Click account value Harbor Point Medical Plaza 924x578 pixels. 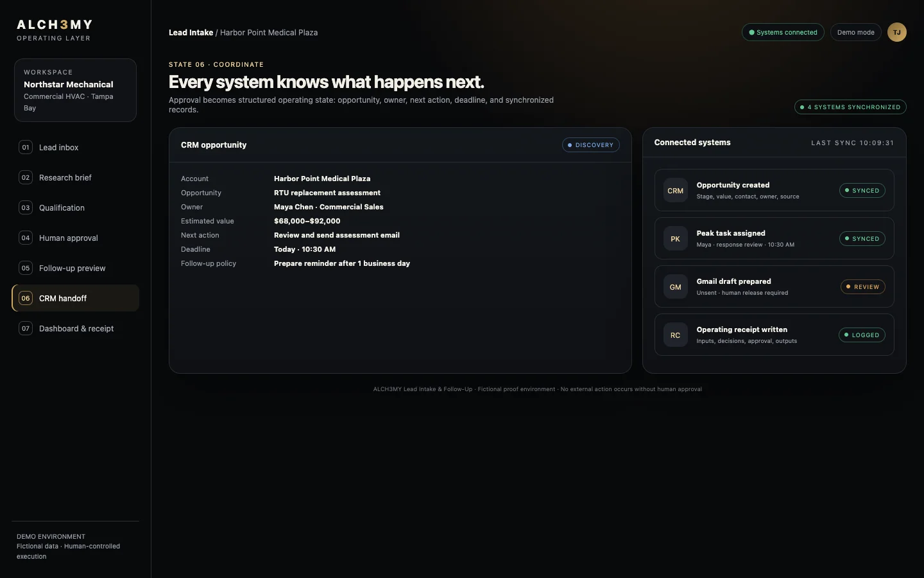point(322,179)
